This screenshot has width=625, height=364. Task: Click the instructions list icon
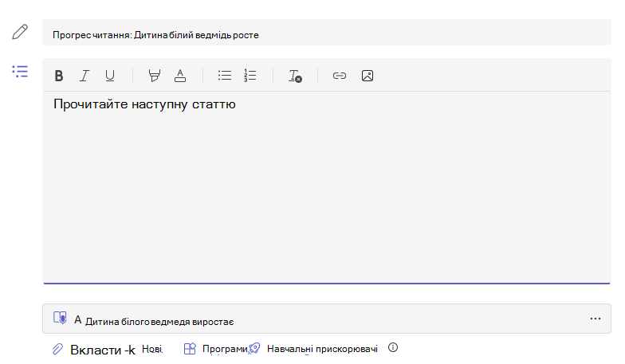(20, 72)
